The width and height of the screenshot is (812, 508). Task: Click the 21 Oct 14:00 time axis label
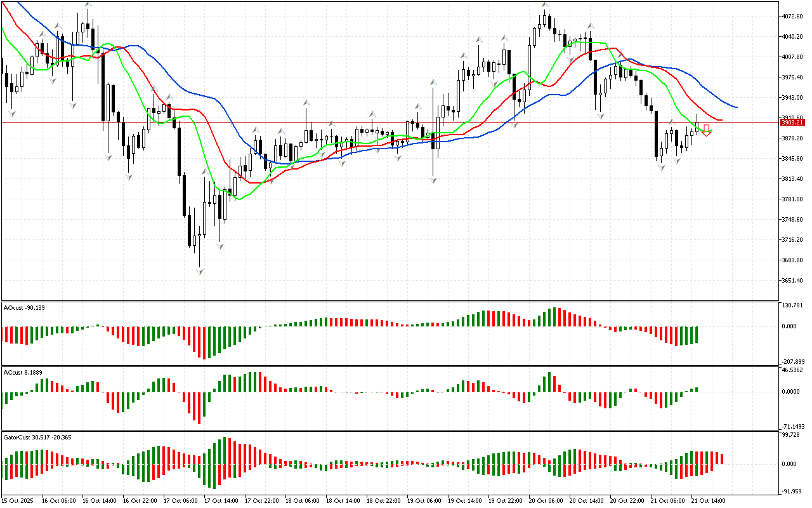click(708, 500)
